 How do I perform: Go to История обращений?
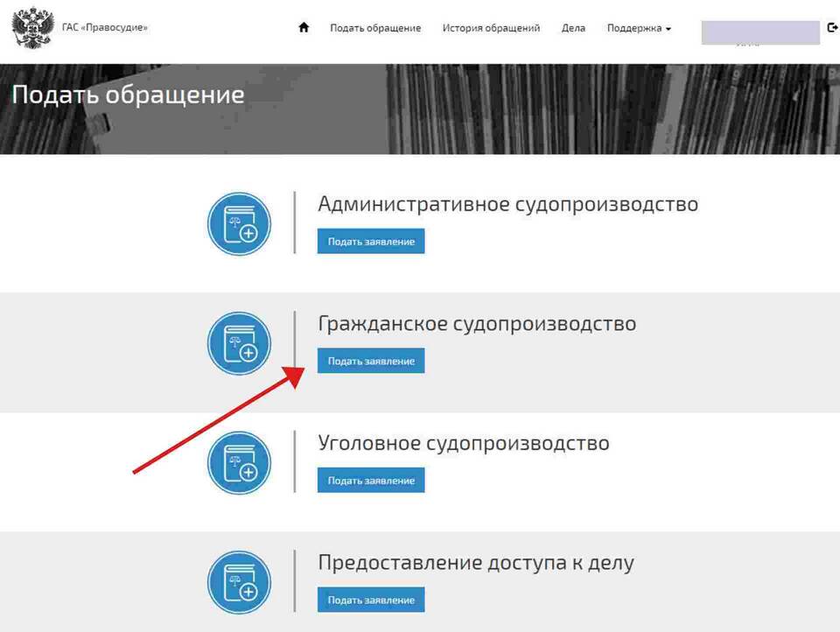[491, 28]
